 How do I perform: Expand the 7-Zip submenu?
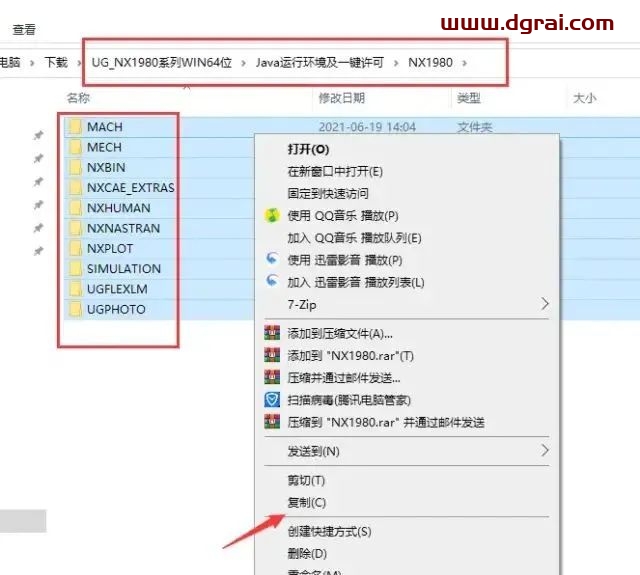(407, 304)
